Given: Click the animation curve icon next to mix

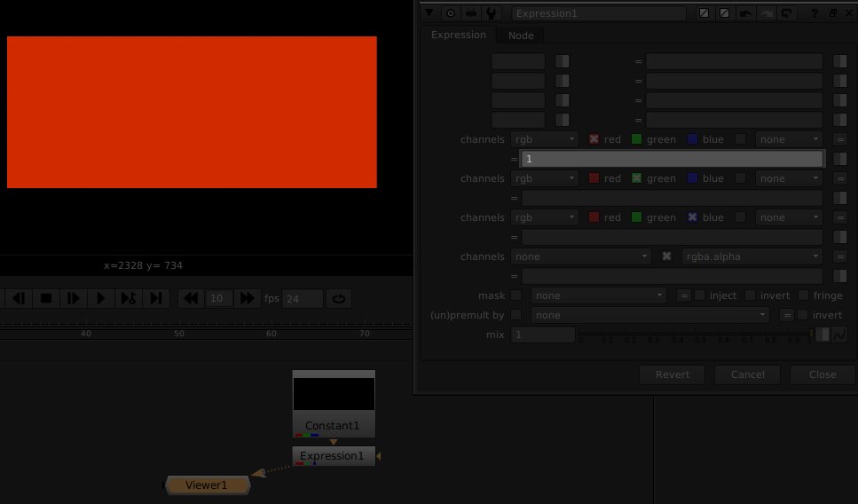Looking at the screenshot, I should (838, 335).
